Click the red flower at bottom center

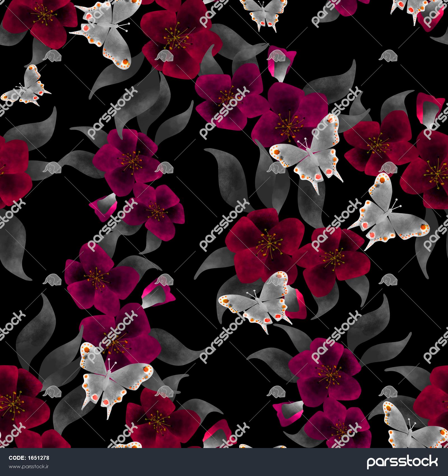click(162, 414)
